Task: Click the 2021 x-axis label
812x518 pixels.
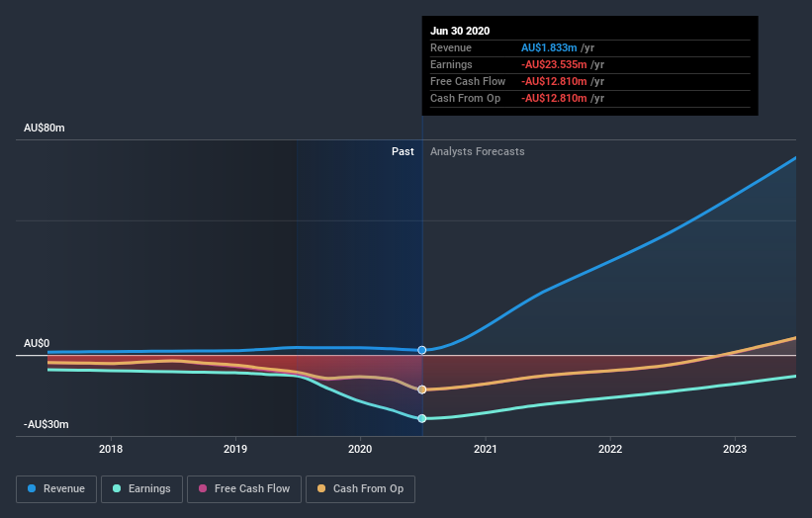Action: click(x=486, y=449)
